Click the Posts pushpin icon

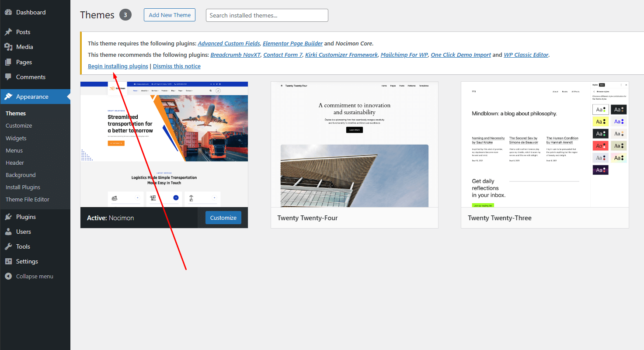tap(8, 32)
